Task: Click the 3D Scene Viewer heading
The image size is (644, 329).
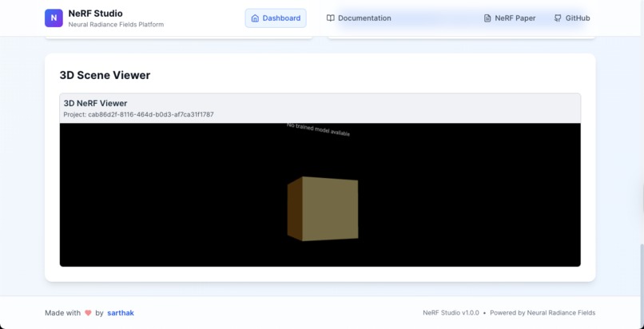Action: tap(105, 75)
